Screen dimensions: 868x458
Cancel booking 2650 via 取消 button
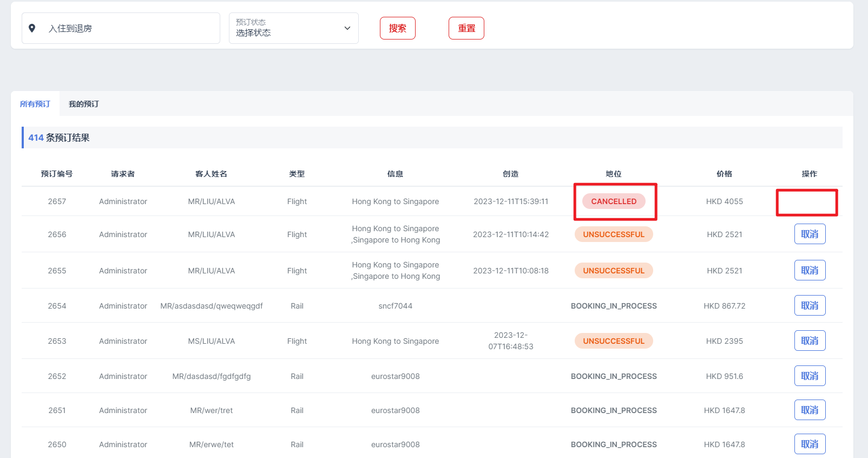coord(810,444)
